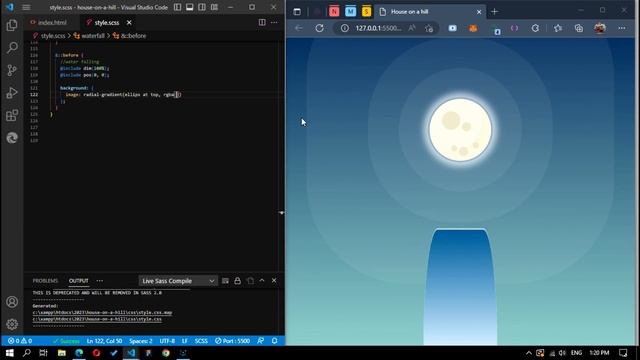Open Edge Settings and more menu
This screenshot has width=640, height=360.
pos(622,28)
